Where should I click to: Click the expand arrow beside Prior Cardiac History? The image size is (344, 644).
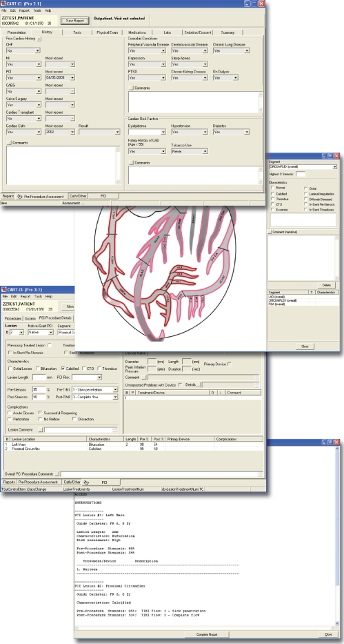(39, 39)
